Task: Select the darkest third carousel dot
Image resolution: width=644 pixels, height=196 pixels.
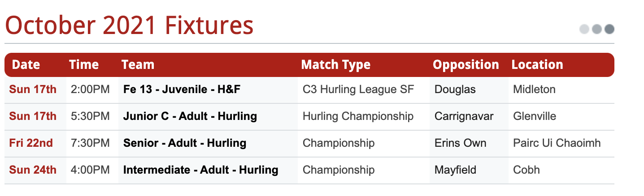Action: click(x=609, y=29)
